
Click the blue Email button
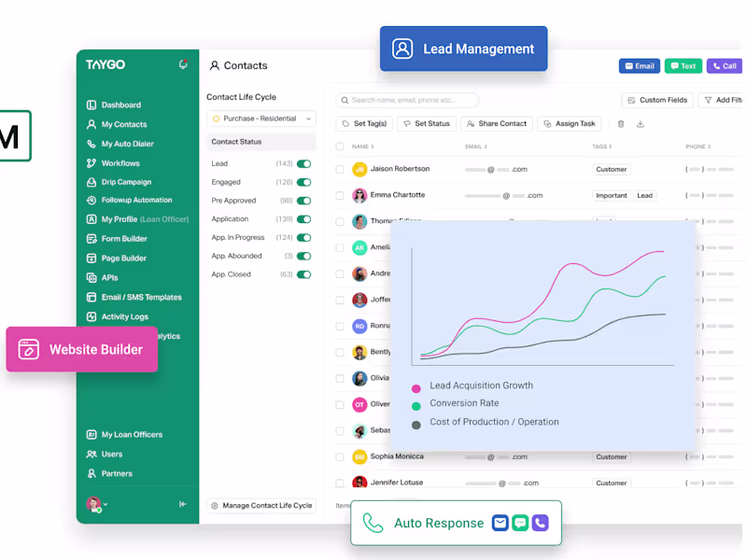click(640, 66)
